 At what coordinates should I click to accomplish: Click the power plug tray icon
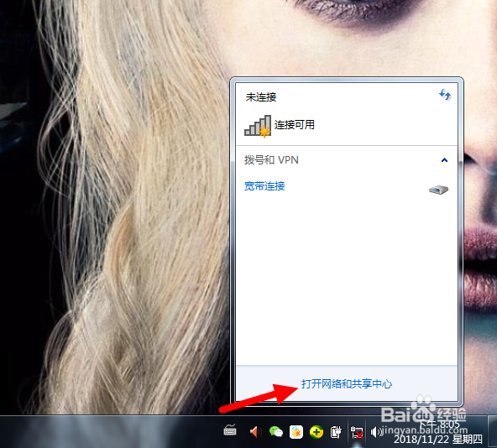pyautogui.click(x=336, y=432)
